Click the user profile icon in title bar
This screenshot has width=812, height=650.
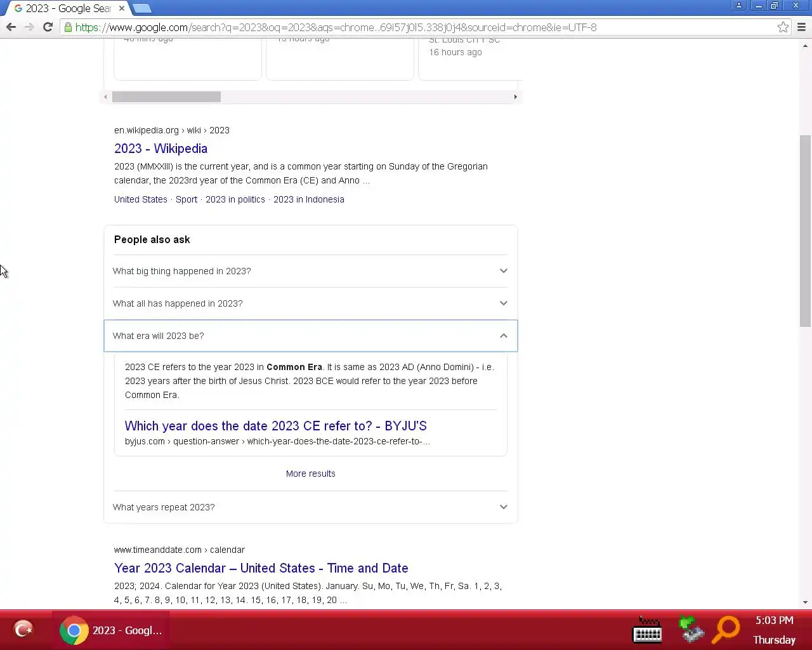[739, 6]
